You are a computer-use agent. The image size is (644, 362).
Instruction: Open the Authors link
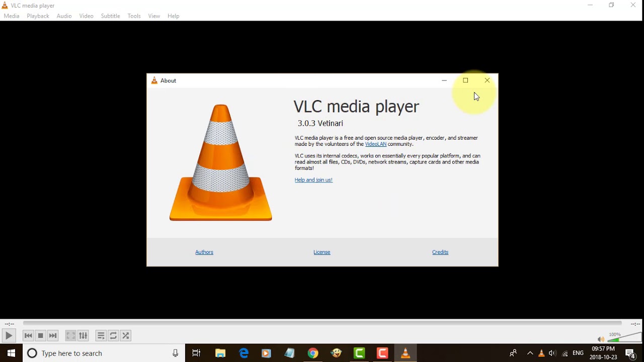point(204,252)
